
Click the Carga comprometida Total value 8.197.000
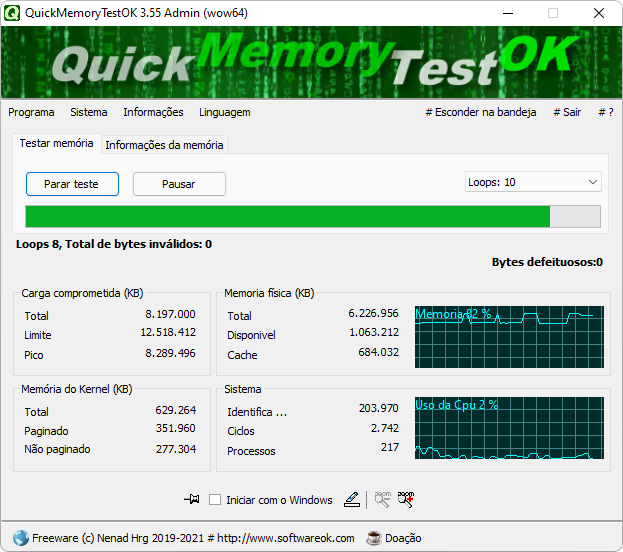170,314
